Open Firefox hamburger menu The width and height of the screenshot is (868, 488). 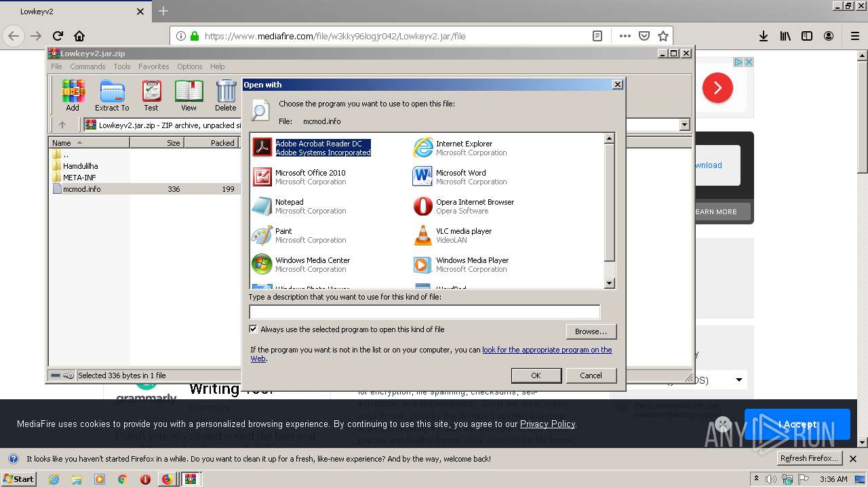[x=855, y=36]
